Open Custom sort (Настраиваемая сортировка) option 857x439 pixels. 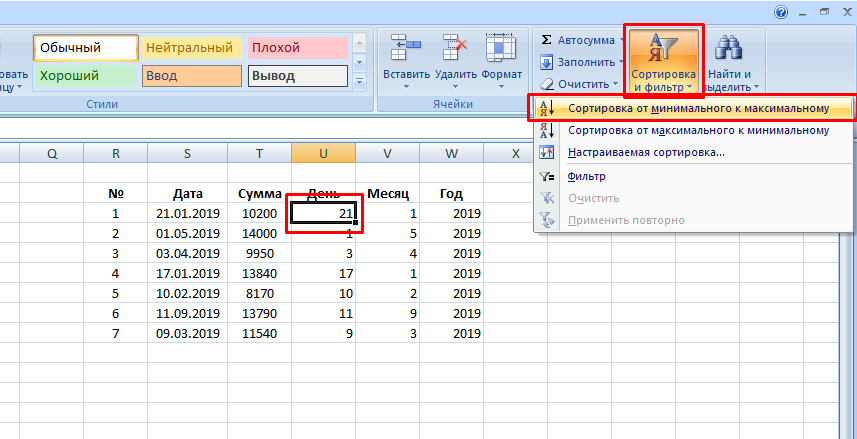click(x=646, y=153)
